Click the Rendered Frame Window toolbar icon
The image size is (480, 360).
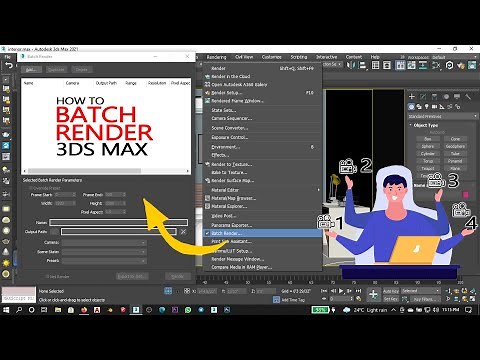tap(472, 65)
